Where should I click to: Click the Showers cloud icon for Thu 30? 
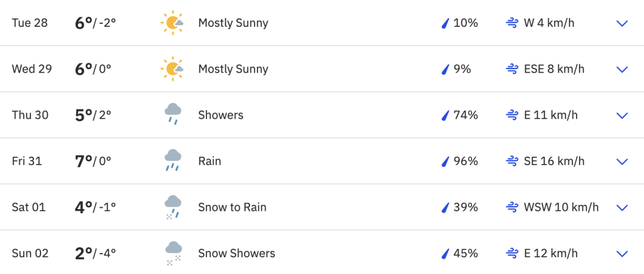point(173,114)
